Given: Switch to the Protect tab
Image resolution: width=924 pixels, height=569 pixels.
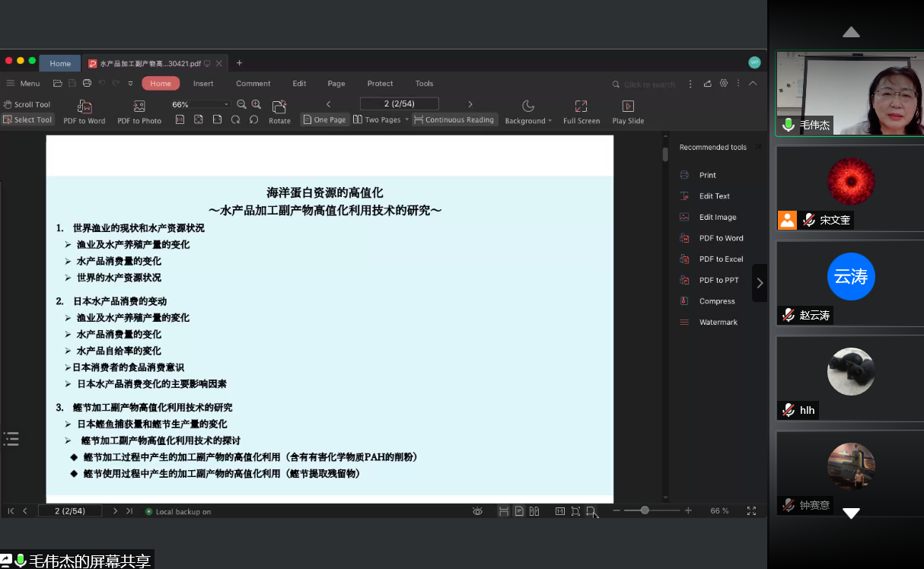Looking at the screenshot, I should tap(380, 84).
